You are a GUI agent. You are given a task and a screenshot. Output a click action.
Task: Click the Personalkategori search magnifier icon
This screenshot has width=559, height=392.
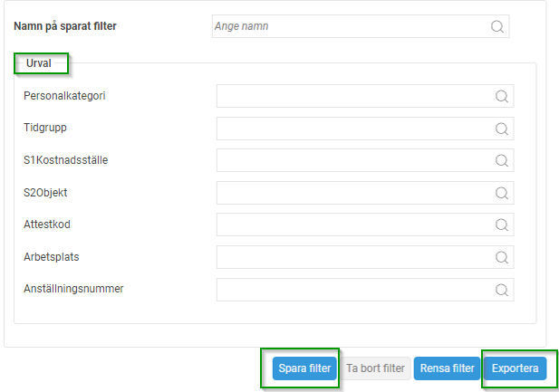point(502,96)
